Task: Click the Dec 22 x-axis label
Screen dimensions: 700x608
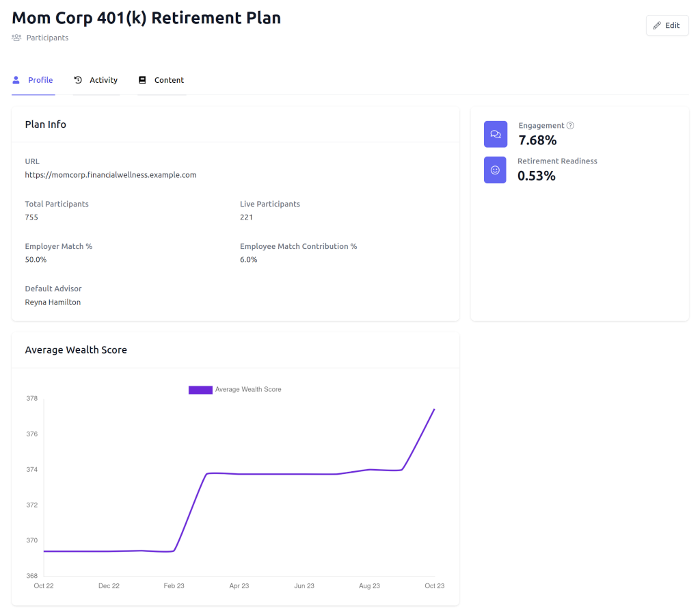Action: [x=109, y=585]
